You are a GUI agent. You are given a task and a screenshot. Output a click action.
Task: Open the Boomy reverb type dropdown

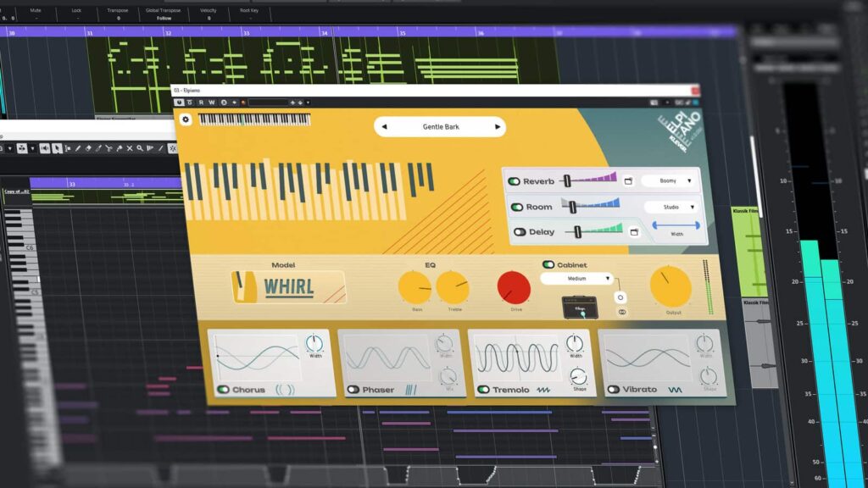point(668,180)
